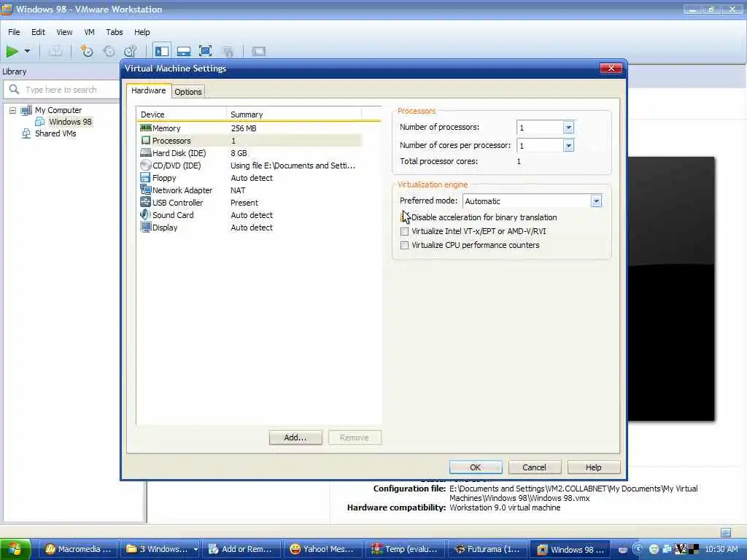The image size is (747, 560).
Task: Open Number of cores per processor dropdown
Action: point(568,146)
